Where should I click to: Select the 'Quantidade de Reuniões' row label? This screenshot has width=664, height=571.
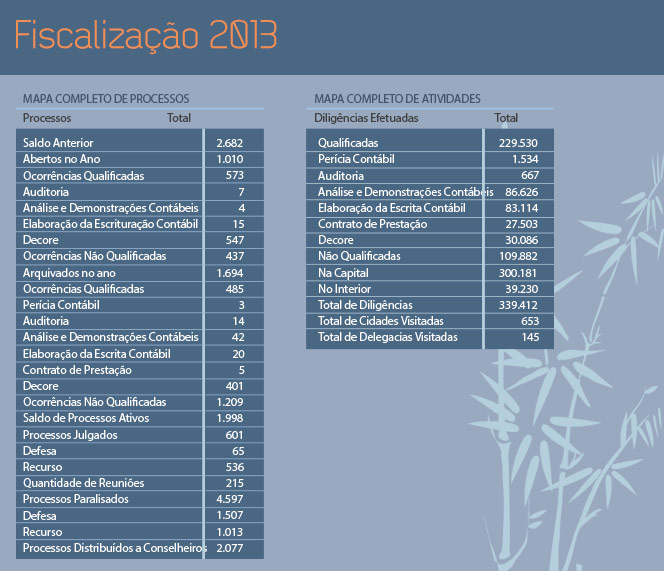pos(83,483)
